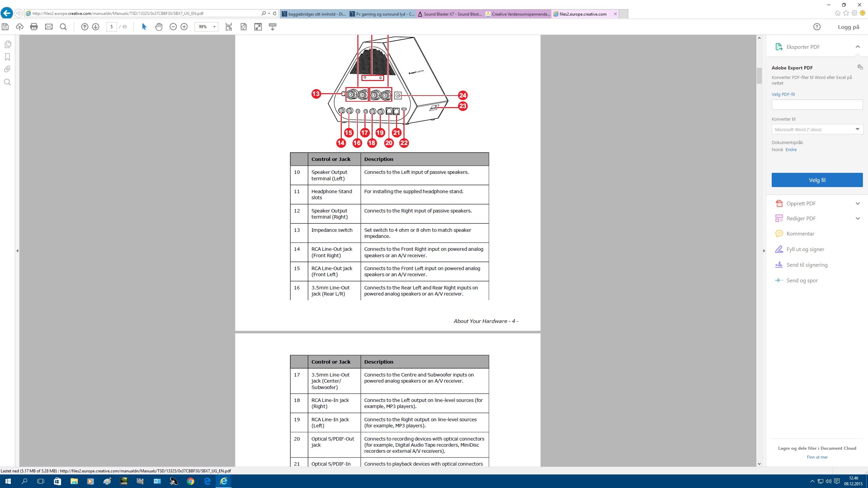Image resolution: width=868 pixels, height=488 pixels.
Task: Click the browser forward button
Action: [x=19, y=13]
